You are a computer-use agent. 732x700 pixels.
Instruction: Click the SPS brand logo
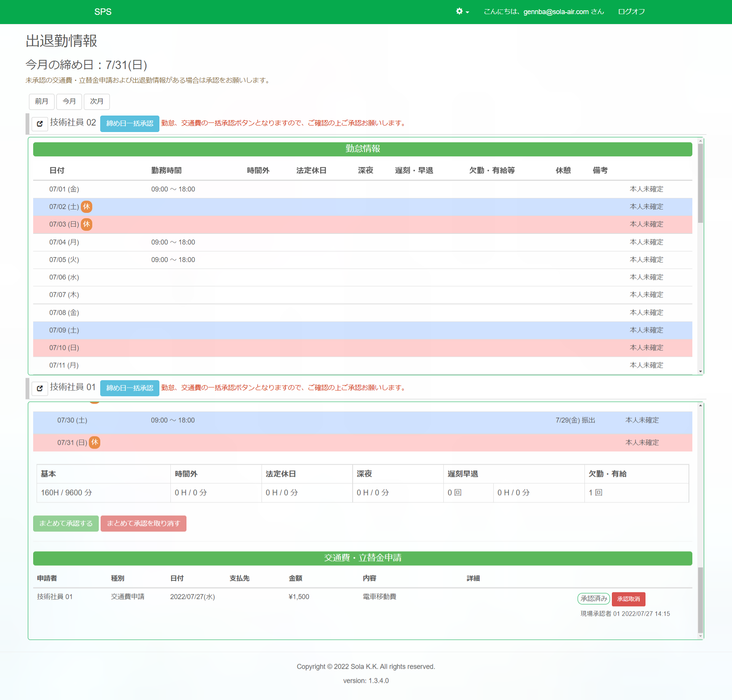point(103,12)
